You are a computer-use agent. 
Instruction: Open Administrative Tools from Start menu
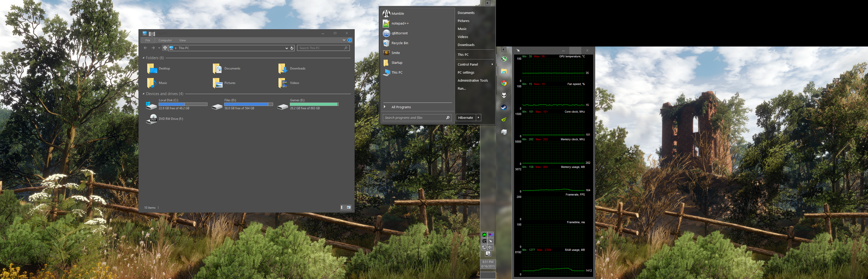pos(472,81)
